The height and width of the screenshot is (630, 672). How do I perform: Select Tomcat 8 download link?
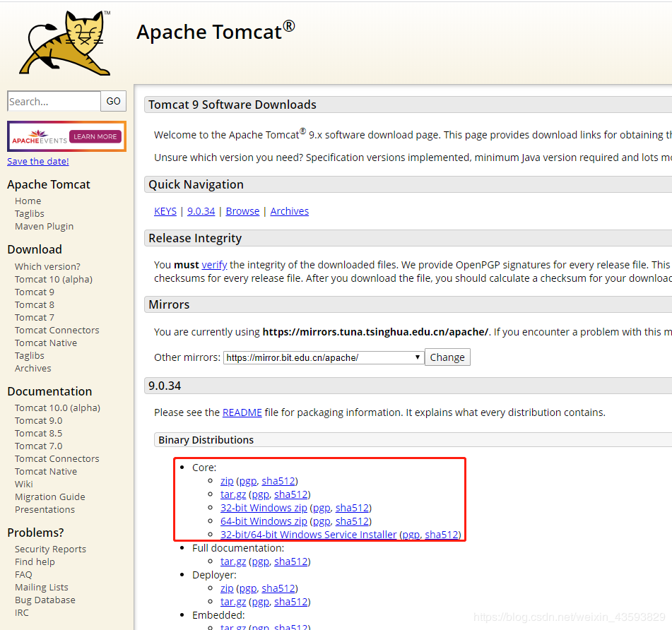coord(35,305)
